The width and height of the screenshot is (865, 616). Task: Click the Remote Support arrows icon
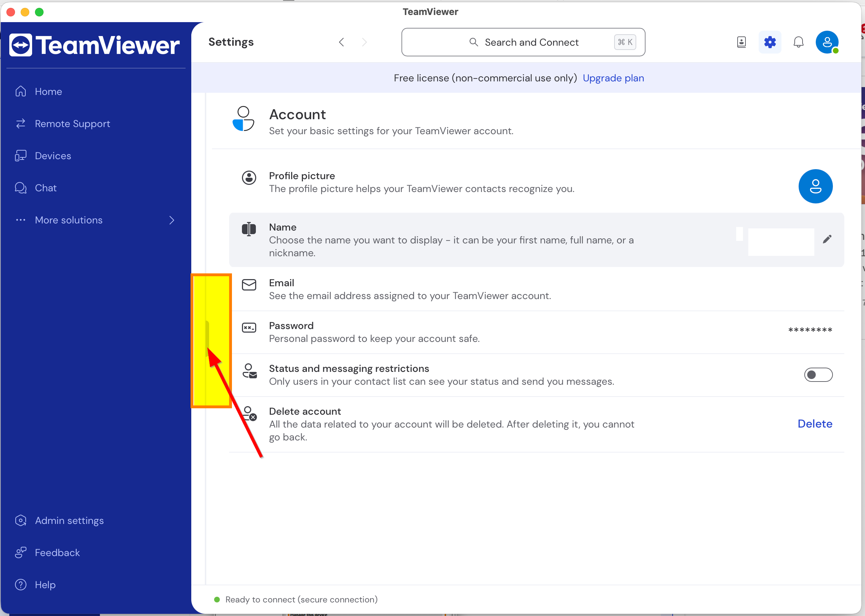[20, 123]
